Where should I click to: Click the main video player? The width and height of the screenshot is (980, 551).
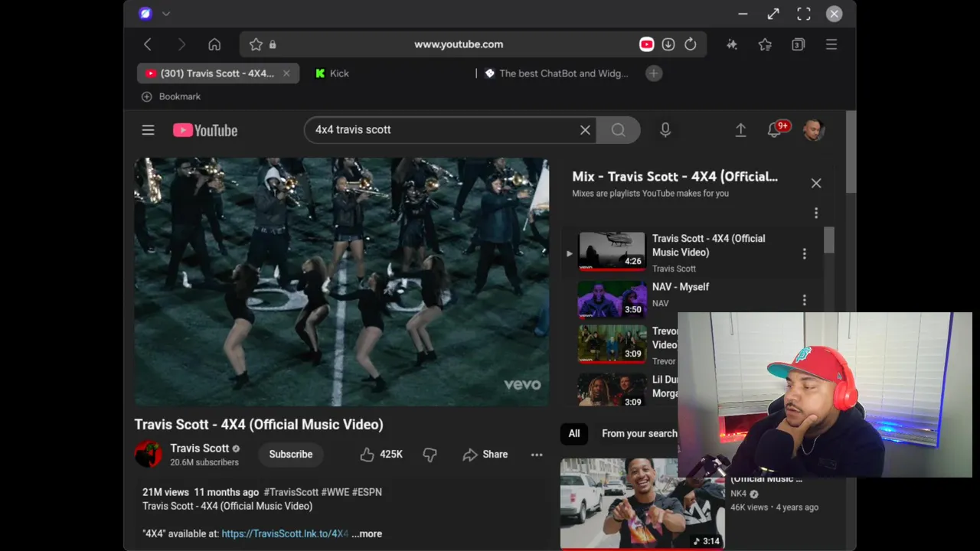(341, 282)
